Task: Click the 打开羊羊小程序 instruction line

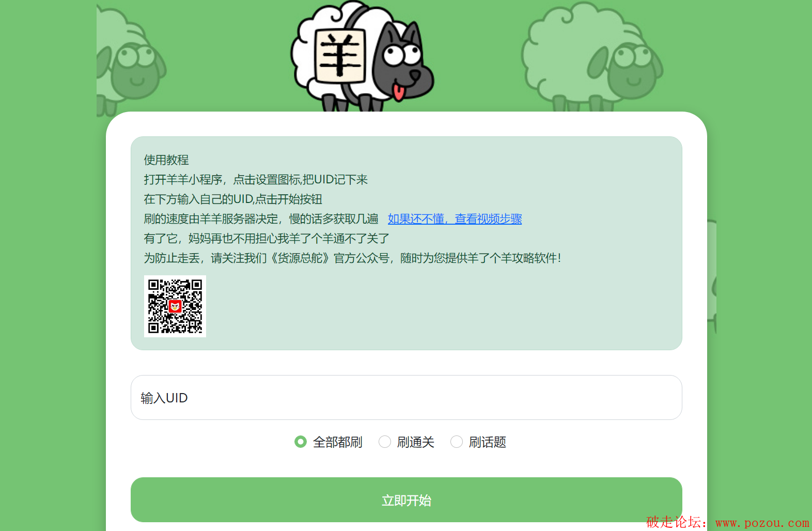Action: [256, 180]
